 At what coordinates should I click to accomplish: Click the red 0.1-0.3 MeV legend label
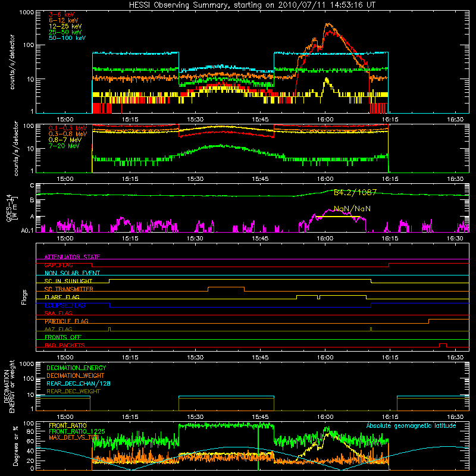tap(68, 128)
